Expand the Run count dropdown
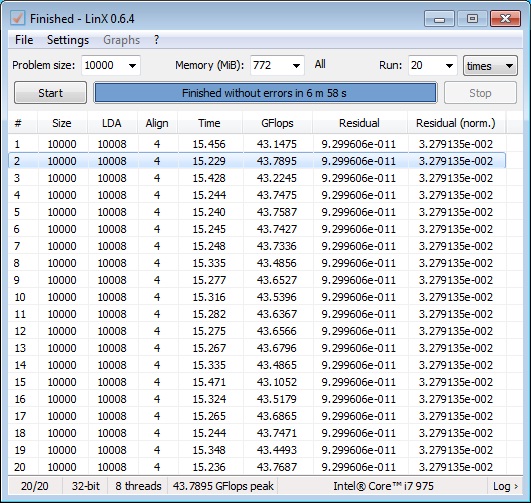 (x=449, y=66)
